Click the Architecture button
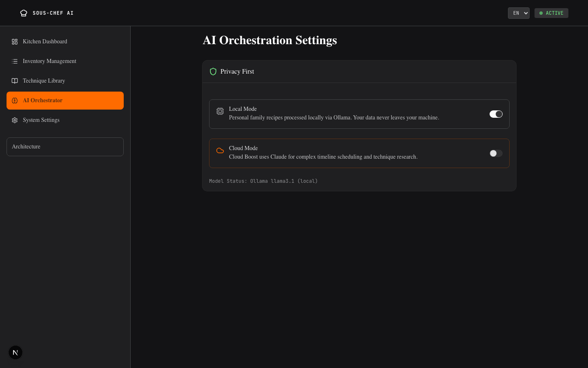The height and width of the screenshot is (368, 588). coord(65,147)
